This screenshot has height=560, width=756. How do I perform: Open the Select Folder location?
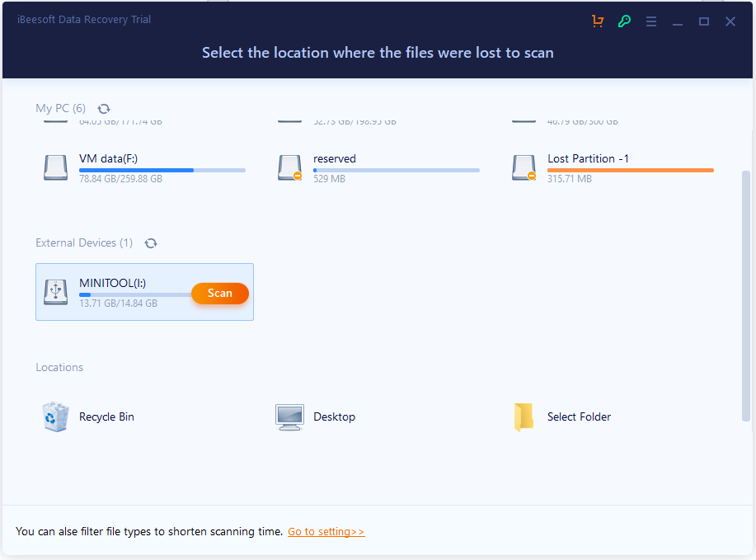524,417
